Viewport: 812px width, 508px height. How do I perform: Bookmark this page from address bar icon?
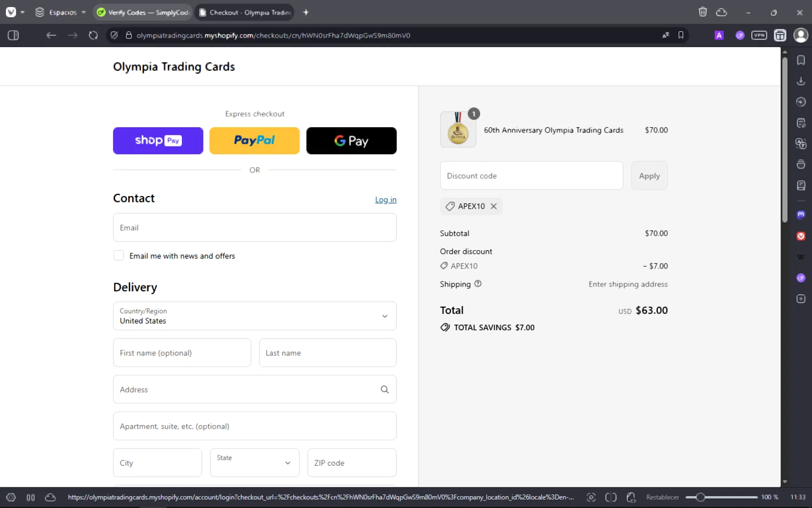pos(681,35)
